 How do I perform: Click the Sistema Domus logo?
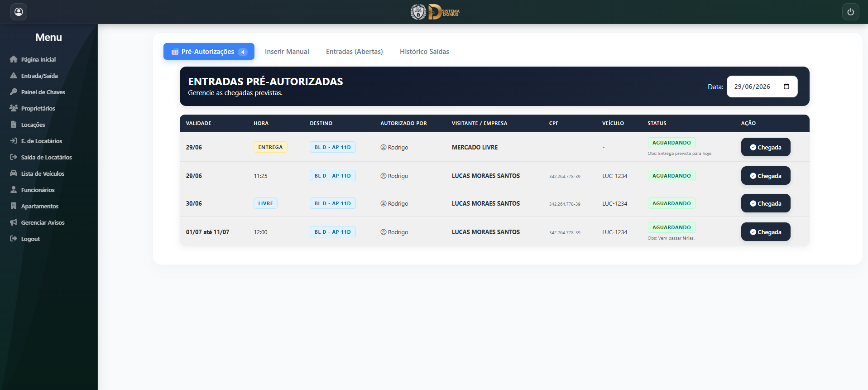435,12
